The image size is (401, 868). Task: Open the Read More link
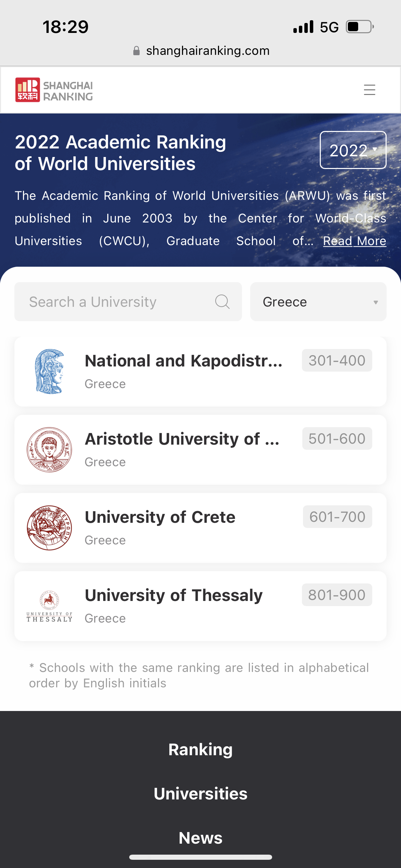(x=354, y=241)
